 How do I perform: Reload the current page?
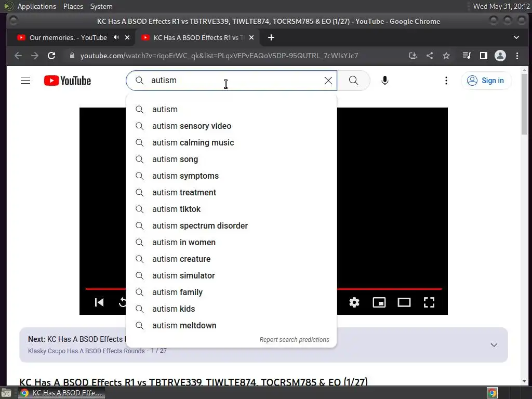pos(51,56)
